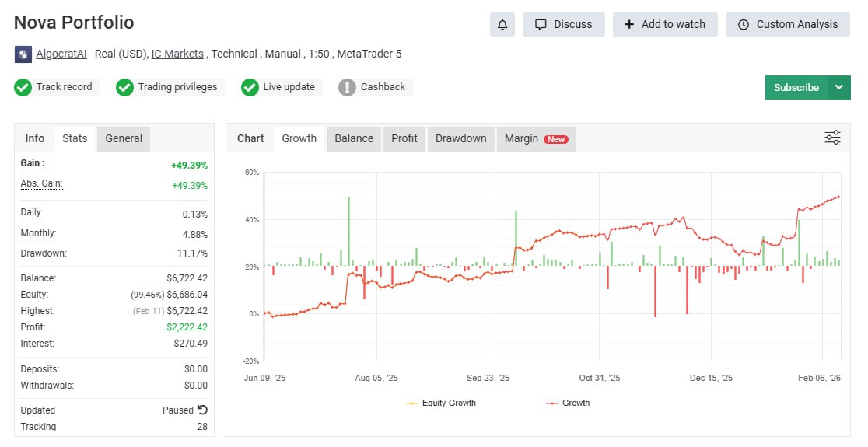Open the General tab
This screenshot has width=868, height=447.
[x=124, y=138]
